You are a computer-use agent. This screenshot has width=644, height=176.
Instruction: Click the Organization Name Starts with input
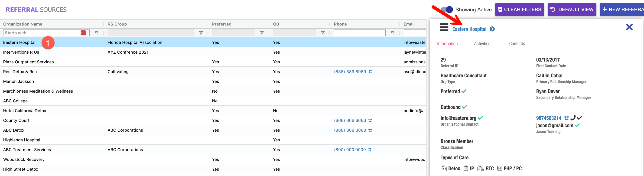[41, 33]
